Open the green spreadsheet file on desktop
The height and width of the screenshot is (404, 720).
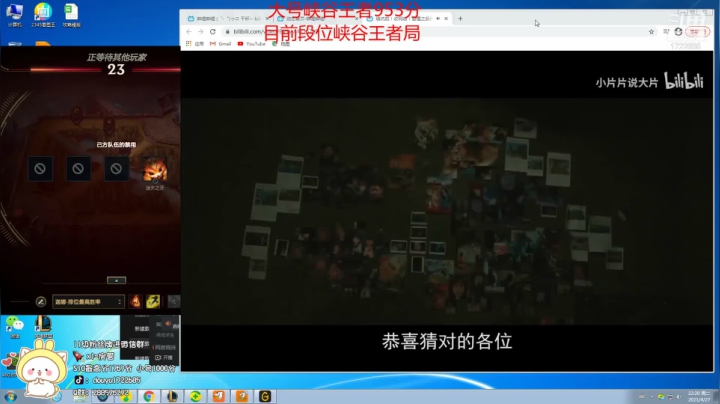coord(71,15)
